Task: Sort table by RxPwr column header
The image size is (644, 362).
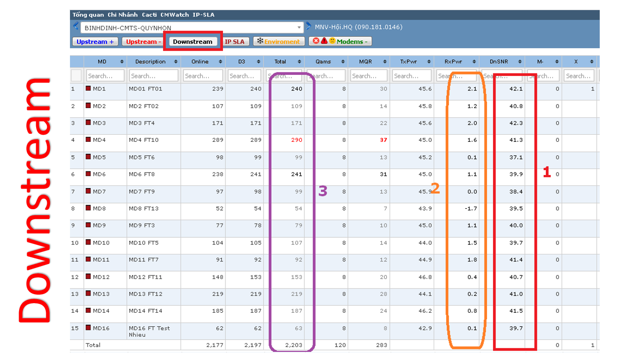Action: pyautogui.click(x=456, y=61)
